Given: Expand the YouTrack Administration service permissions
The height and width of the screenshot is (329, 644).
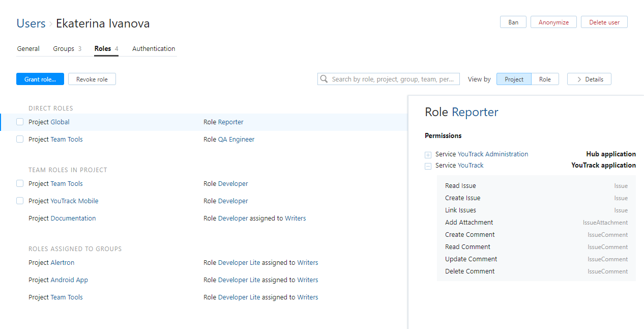Looking at the screenshot, I should (x=428, y=155).
